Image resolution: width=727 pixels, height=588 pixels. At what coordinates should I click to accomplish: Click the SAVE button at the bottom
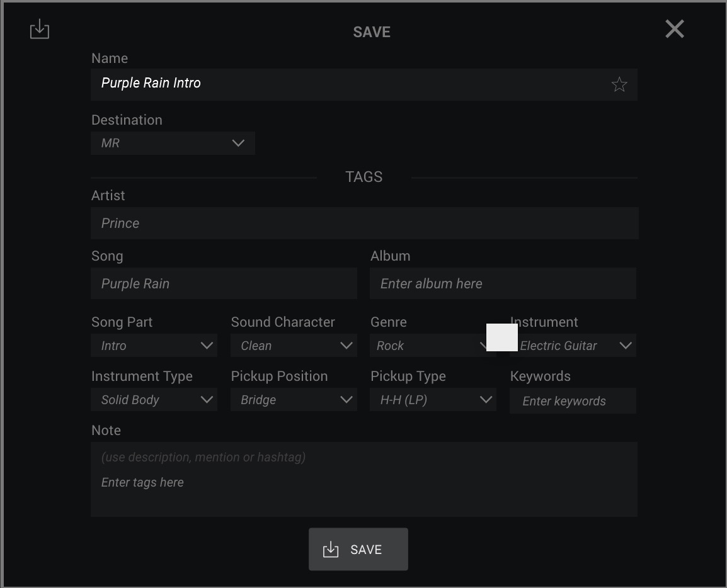pyautogui.click(x=358, y=549)
